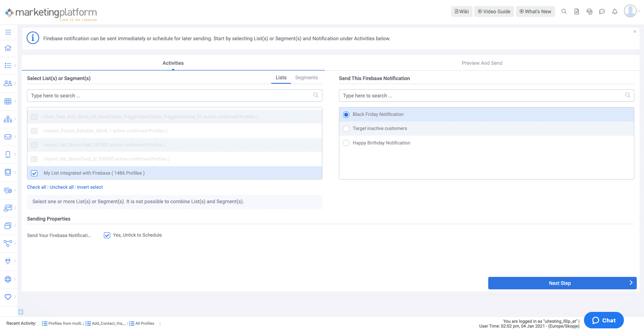This screenshot has height=330, width=644.
Task: Select the Target inactive customers radio
Action: click(x=346, y=129)
